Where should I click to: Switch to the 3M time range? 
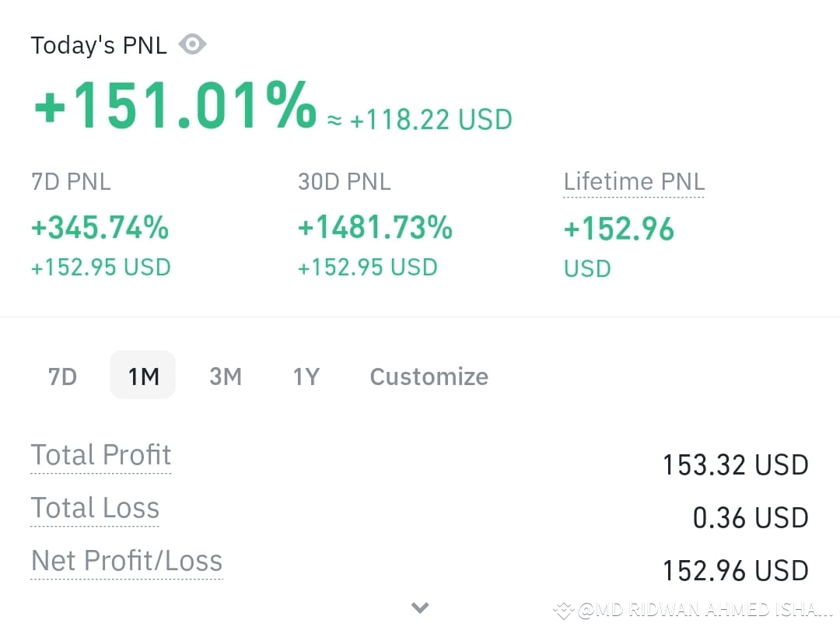[x=226, y=377]
